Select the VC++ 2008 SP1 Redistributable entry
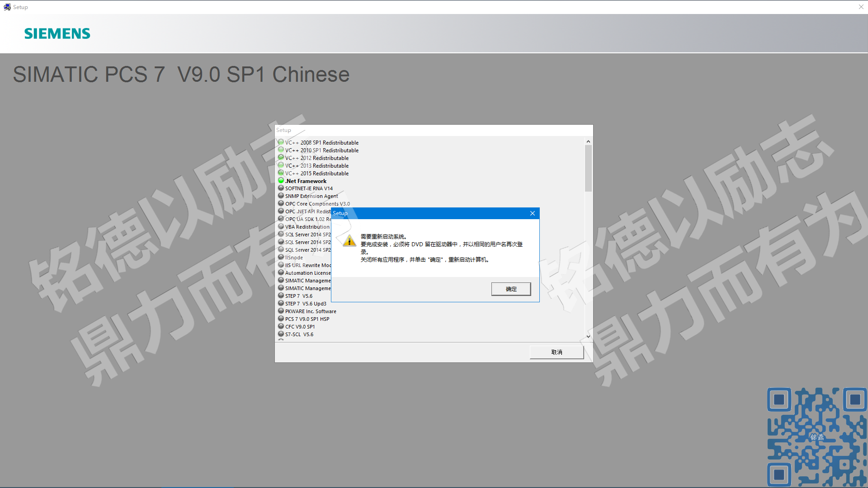 pyautogui.click(x=322, y=143)
